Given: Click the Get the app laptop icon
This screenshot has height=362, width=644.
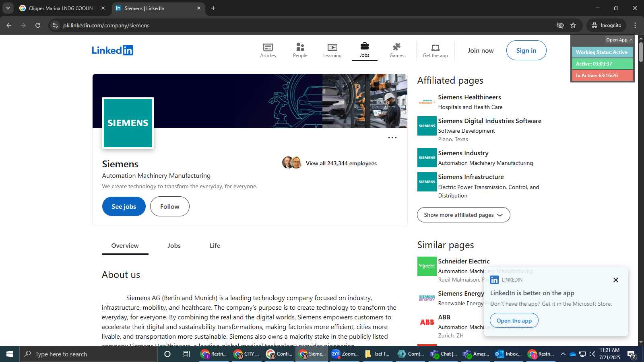Looking at the screenshot, I should click(435, 47).
